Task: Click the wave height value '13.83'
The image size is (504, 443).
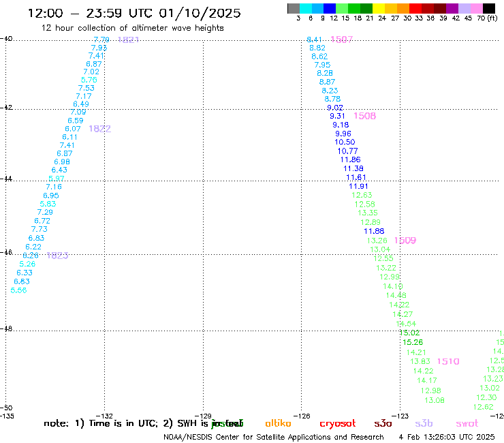Action: point(420,361)
